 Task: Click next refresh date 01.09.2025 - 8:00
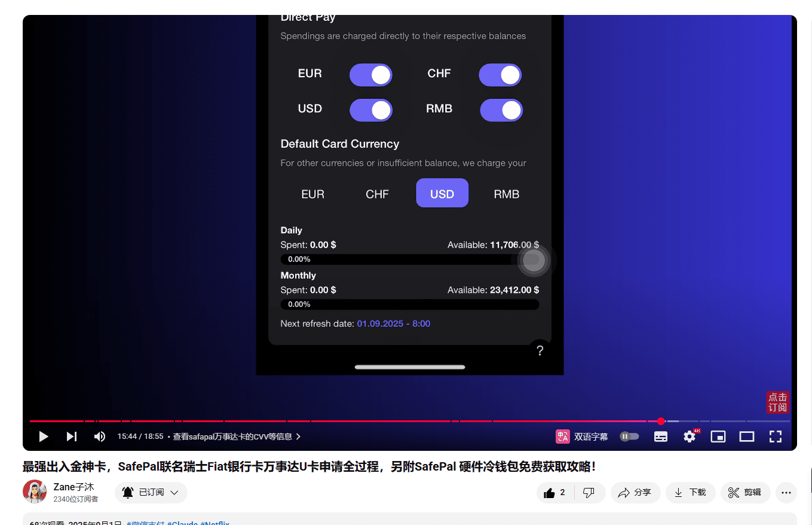[394, 323]
